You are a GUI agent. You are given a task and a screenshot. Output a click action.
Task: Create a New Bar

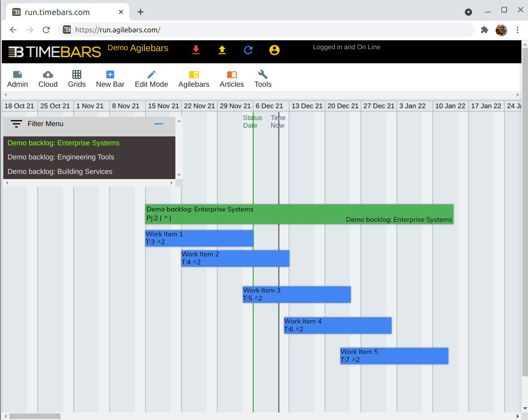(x=110, y=79)
